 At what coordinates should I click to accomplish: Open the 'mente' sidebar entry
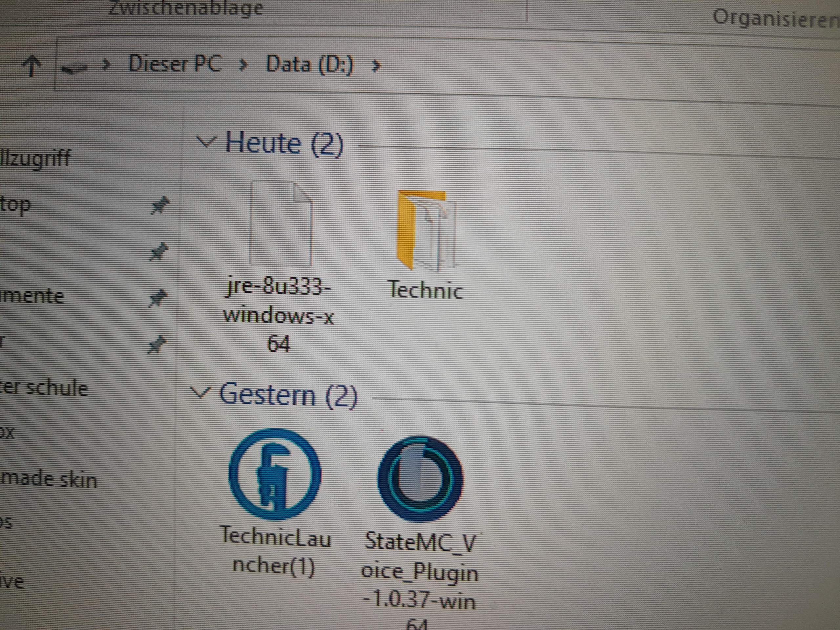click(x=32, y=296)
